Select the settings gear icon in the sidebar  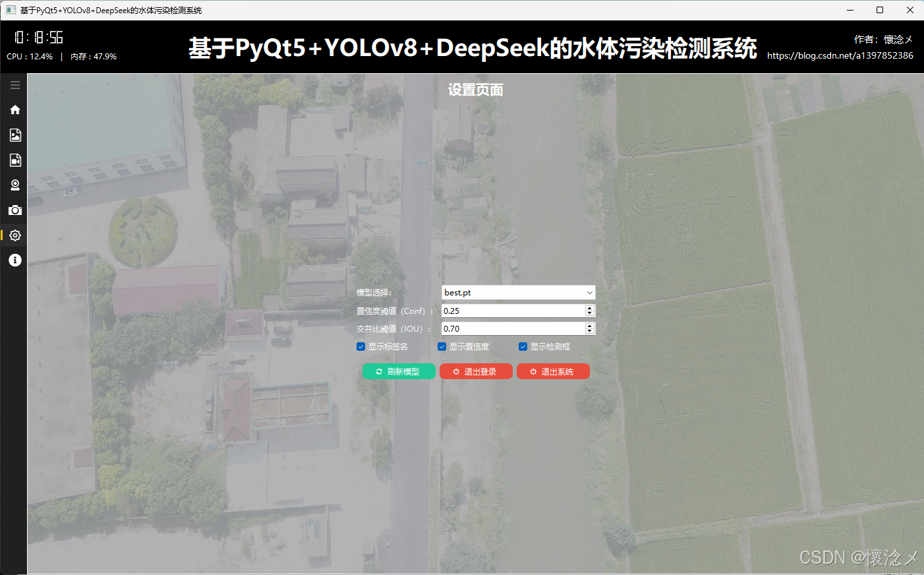pyautogui.click(x=14, y=235)
